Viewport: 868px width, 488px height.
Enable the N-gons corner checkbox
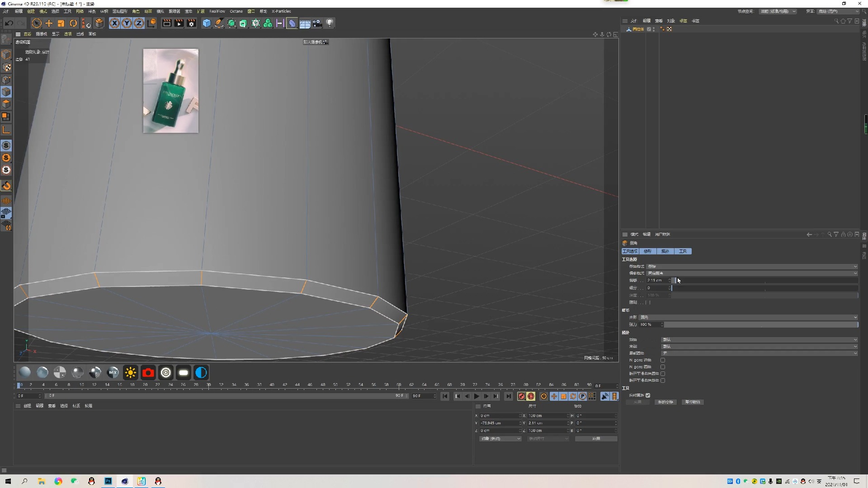coord(663,360)
